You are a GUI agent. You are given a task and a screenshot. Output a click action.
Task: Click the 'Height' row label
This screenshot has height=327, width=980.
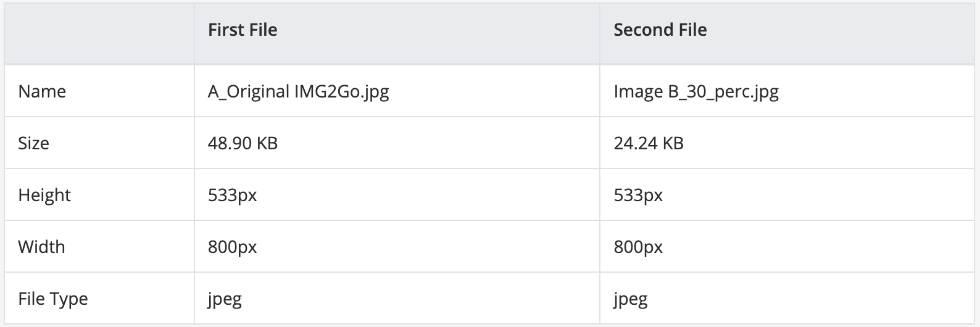(x=44, y=195)
